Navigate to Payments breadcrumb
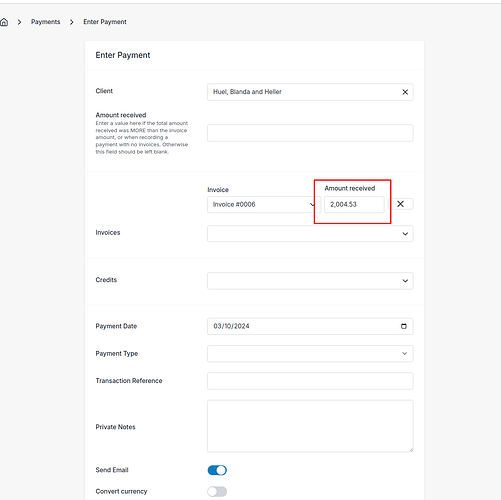 click(46, 22)
